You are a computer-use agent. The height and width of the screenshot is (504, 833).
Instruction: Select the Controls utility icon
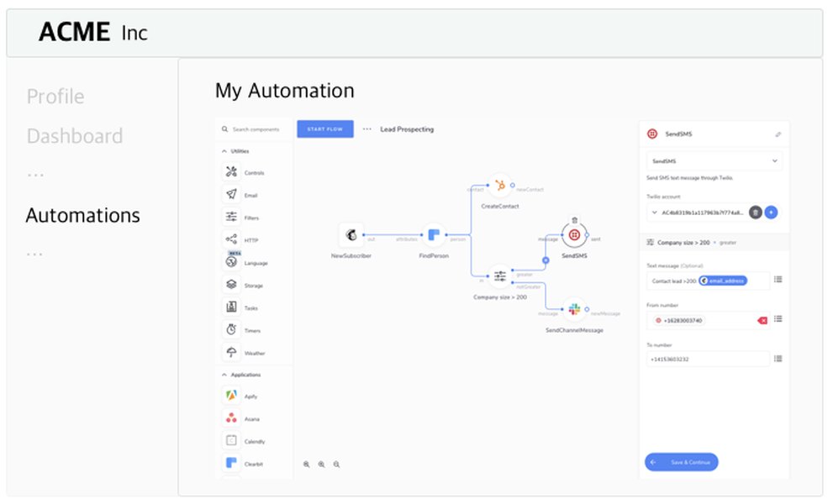[229, 171]
